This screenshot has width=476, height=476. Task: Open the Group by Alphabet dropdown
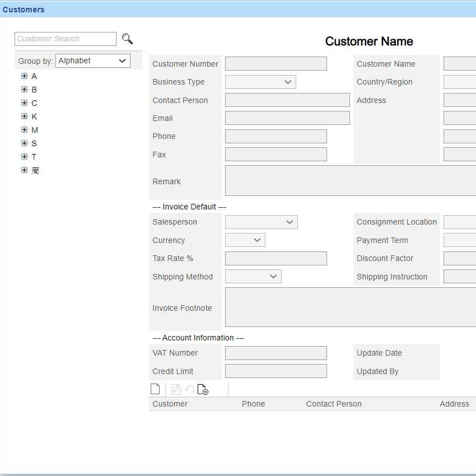93,60
